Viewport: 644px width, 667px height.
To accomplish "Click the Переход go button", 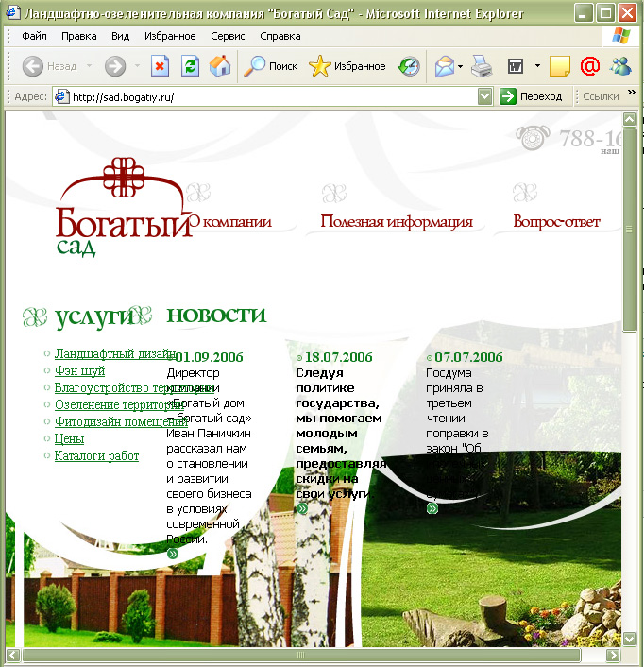I will [x=532, y=96].
